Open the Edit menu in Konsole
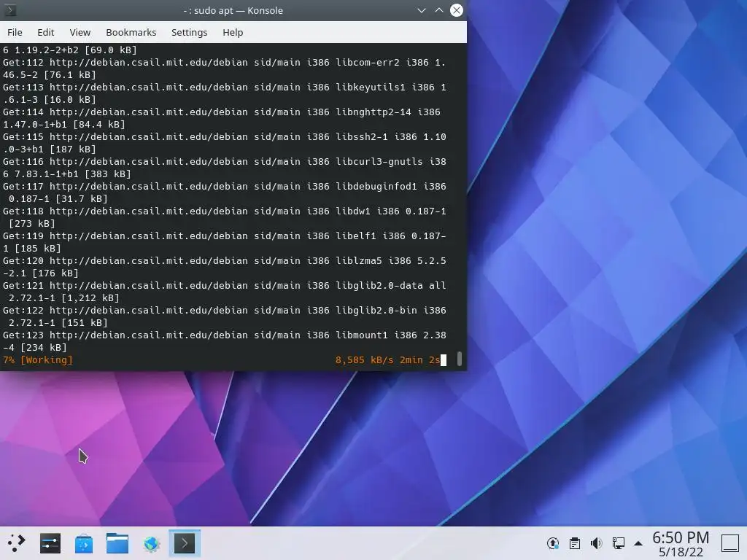Image resolution: width=747 pixels, height=560 pixels. tap(46, 32)
